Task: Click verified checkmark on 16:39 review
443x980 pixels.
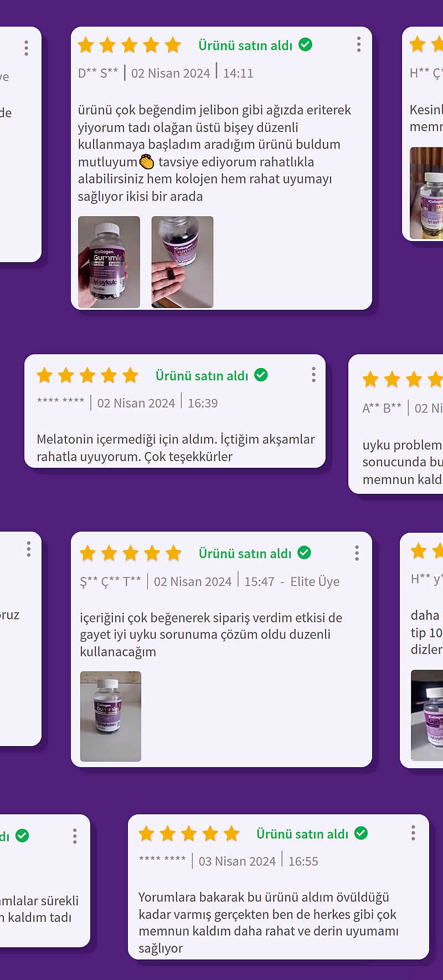Action: click(x=261, y=375)
